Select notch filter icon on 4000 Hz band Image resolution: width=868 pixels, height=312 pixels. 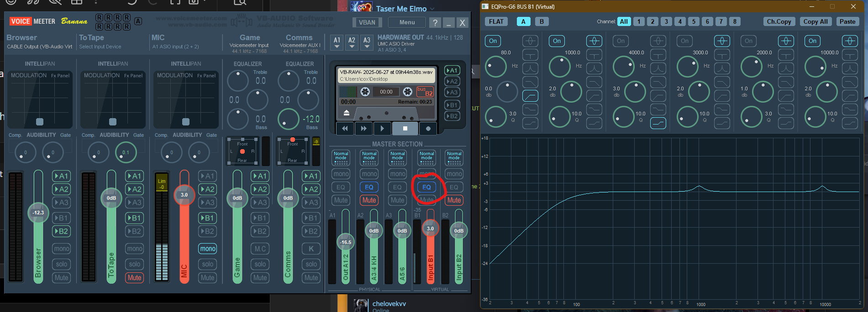pos(658,55)
